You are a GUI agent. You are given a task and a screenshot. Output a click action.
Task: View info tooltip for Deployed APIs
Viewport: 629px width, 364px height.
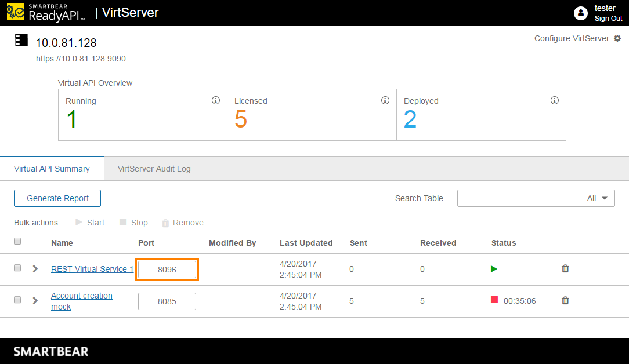(x=554, y=100)
